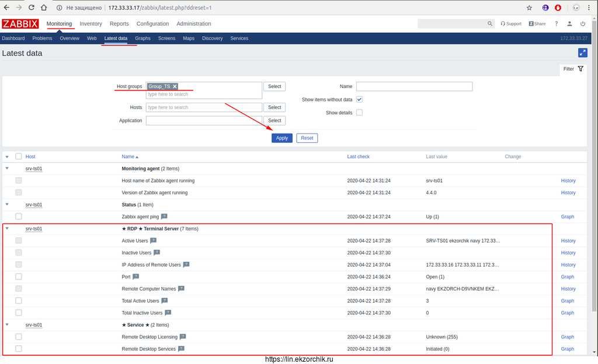
Task: Open Graph link for Total Active Users
Action: tap(567, 301)
